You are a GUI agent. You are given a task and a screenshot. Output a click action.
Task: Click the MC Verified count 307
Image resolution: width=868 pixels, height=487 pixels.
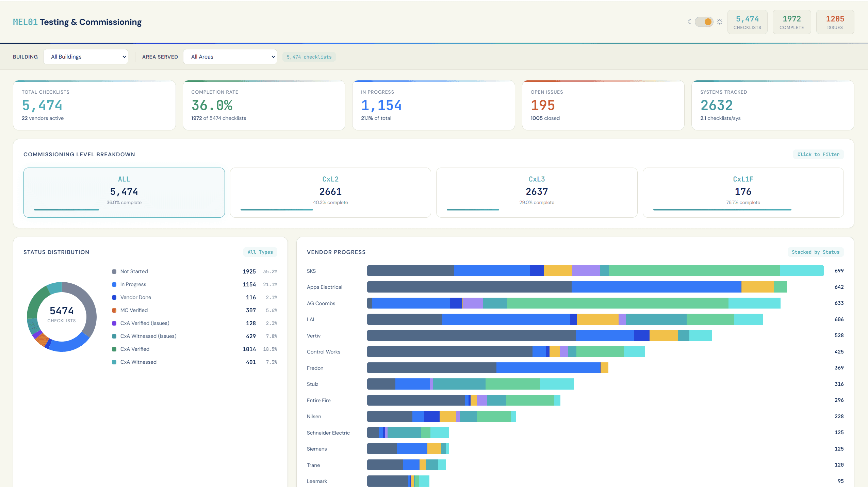251,310
